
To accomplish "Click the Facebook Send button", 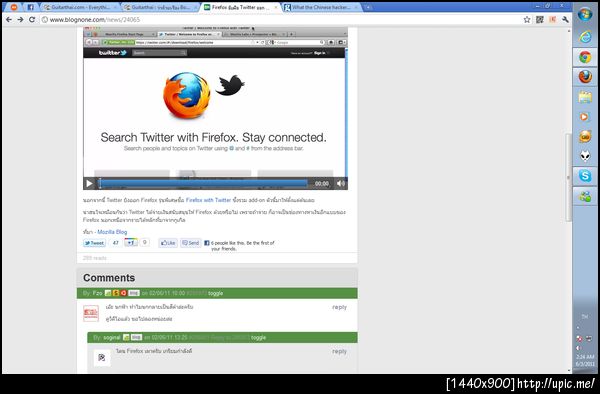I will (191, 243).
